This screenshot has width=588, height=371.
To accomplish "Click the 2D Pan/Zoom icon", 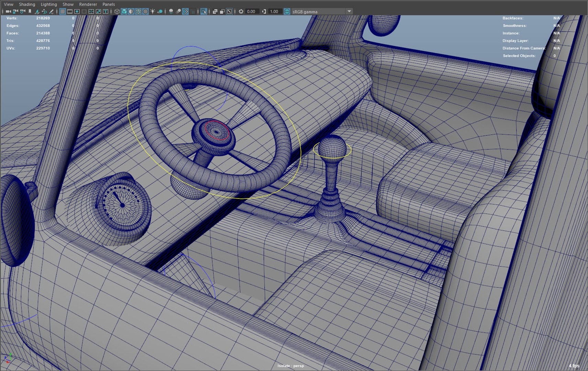I will (44, 11).
